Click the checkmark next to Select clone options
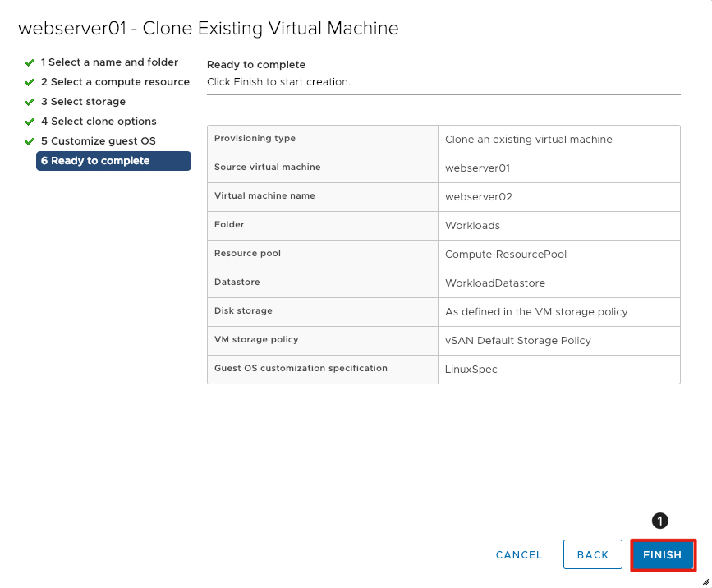Screen dimensions: 712x588 (x=30, y=122)
